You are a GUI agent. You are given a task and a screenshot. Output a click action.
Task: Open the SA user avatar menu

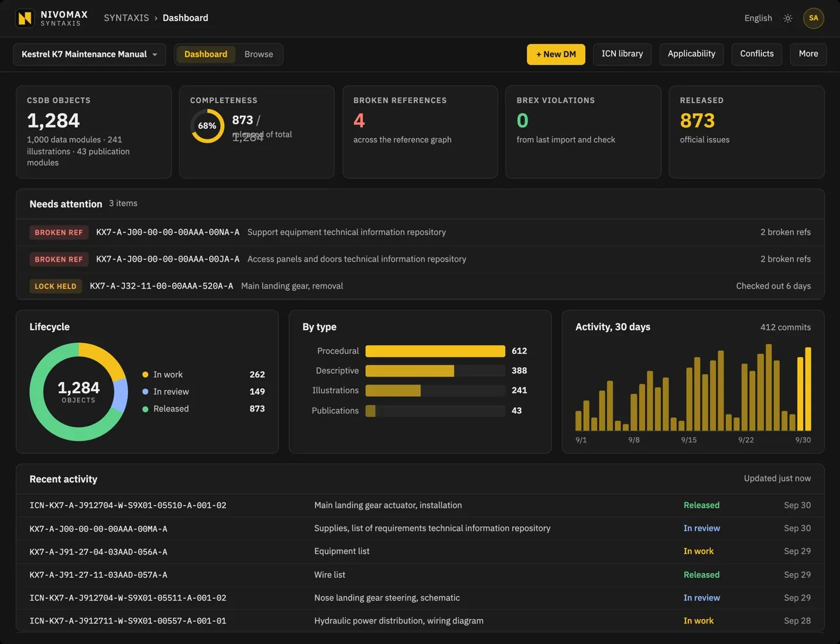tap(814, 18)
